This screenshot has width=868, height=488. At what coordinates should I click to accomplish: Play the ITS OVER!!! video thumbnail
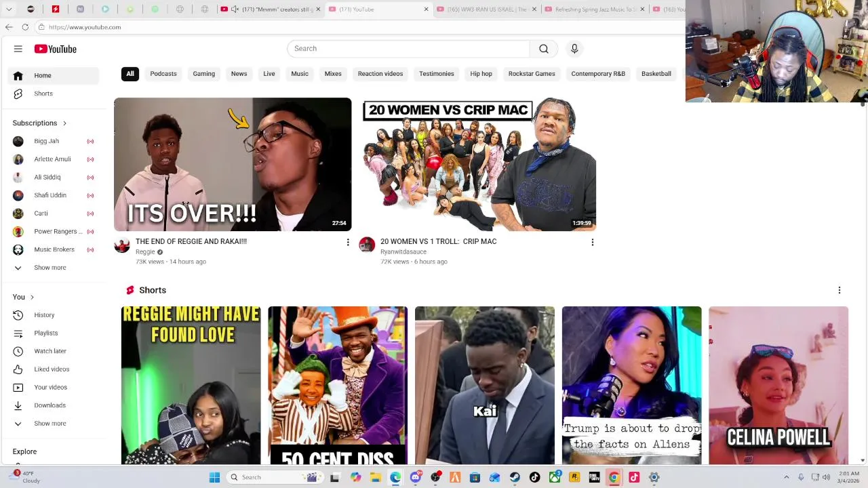point(233,165)
